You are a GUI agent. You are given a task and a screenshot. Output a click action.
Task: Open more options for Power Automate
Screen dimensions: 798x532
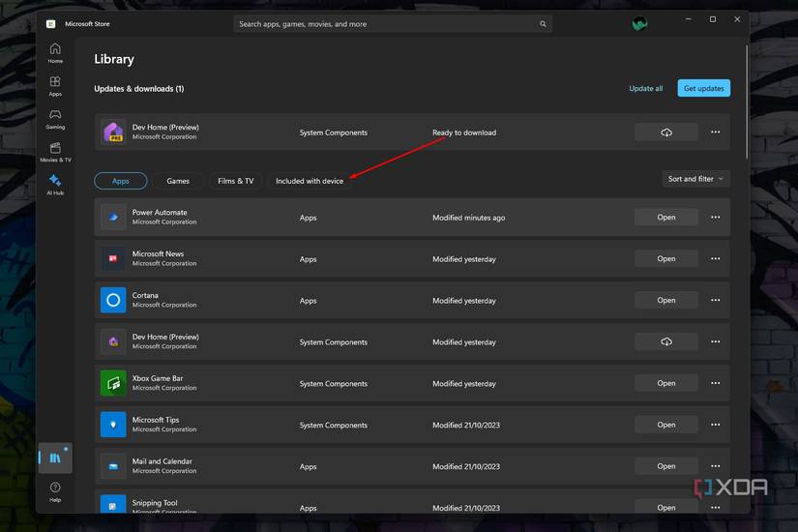[715, 218]
